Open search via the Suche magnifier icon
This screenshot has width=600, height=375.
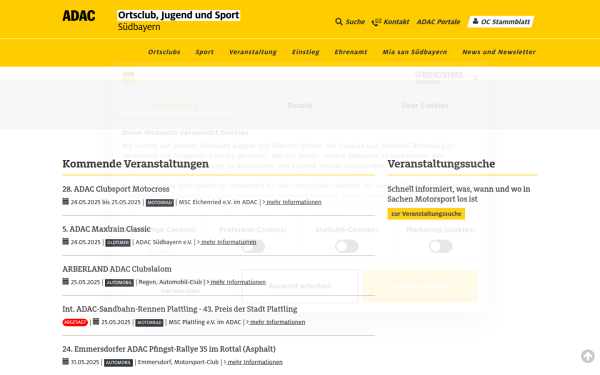[339, 21]
